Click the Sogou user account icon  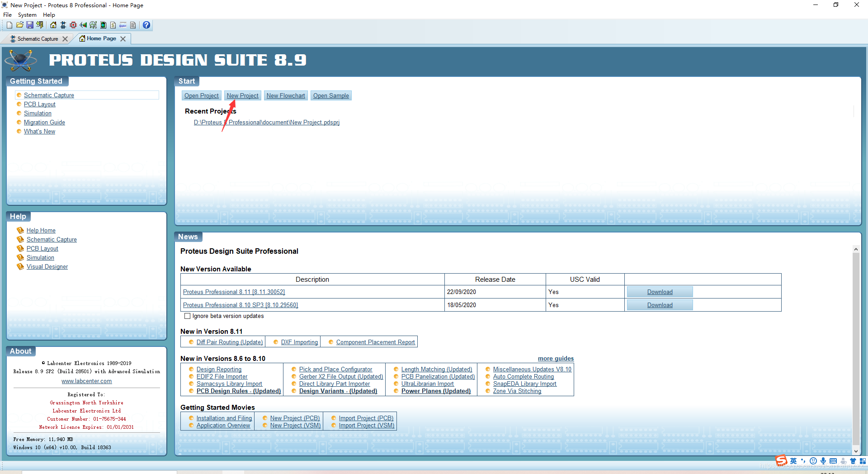click(843, 461)
